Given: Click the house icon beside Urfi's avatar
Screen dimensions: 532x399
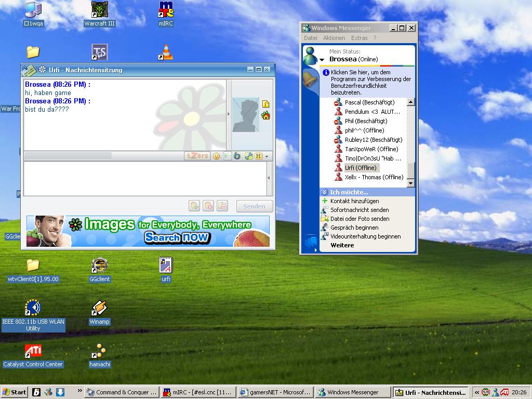Looking at the screenshot, I should [x=265, y=115].
